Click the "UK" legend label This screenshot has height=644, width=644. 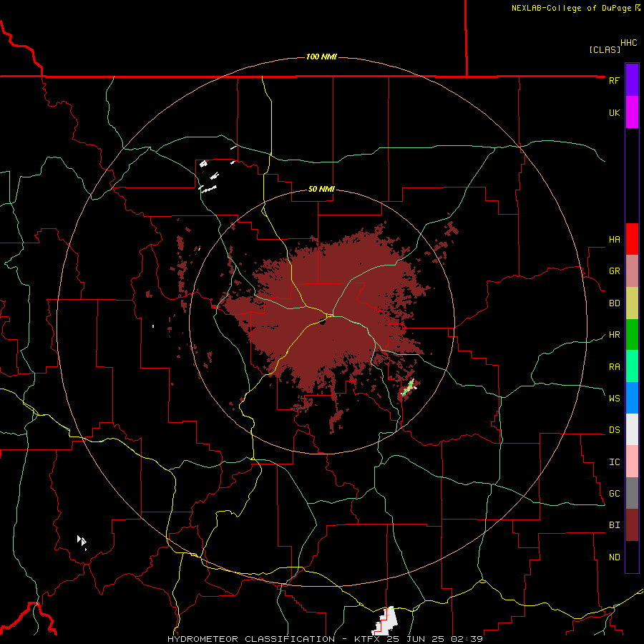point(615,113)
